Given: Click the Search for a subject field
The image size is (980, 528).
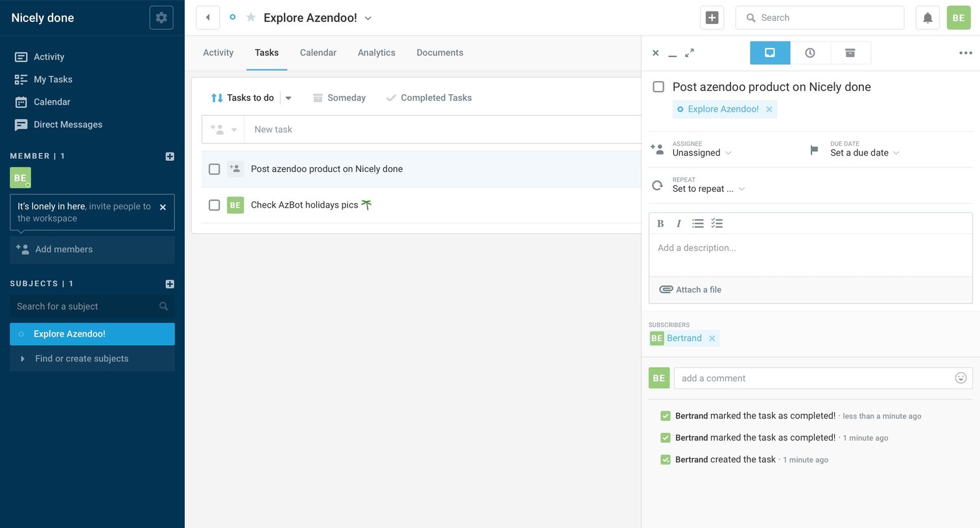Looking at the screenshot, I should (92, 307).
